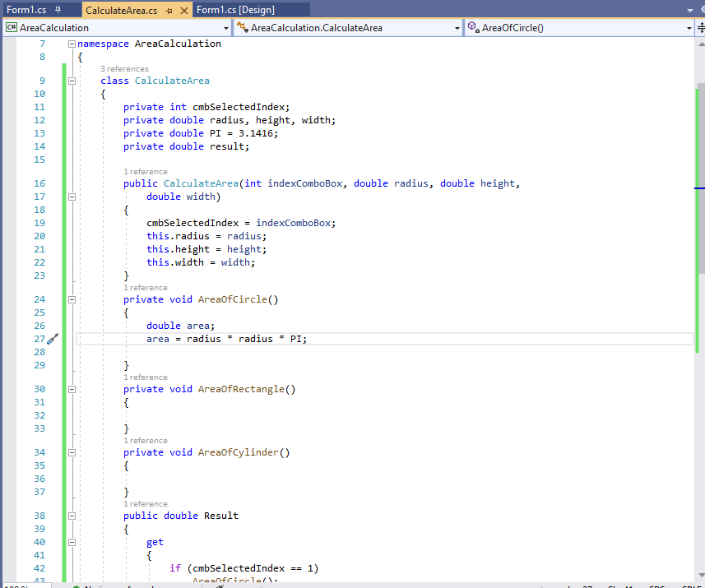This screenshot has width=705, height=588.
Task: Click the AreaOfRectangle method name
Action: point(242,389)
